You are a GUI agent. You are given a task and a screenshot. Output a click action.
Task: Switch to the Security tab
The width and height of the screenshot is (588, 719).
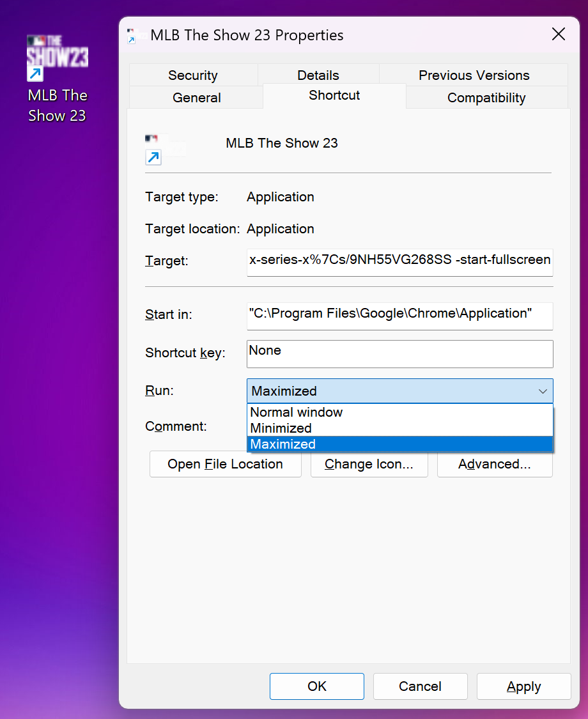click(x=193, y=75)
